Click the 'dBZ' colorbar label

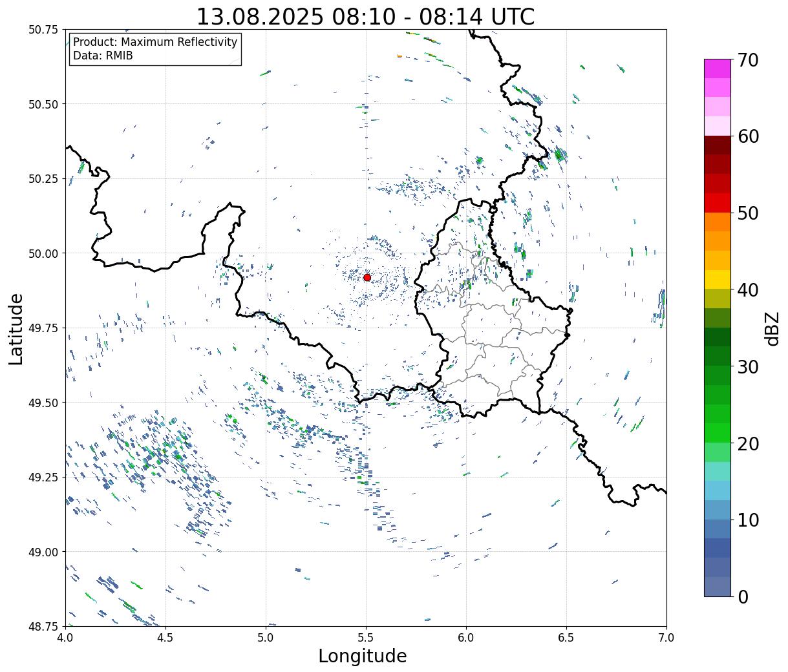[x=772, y=328]
